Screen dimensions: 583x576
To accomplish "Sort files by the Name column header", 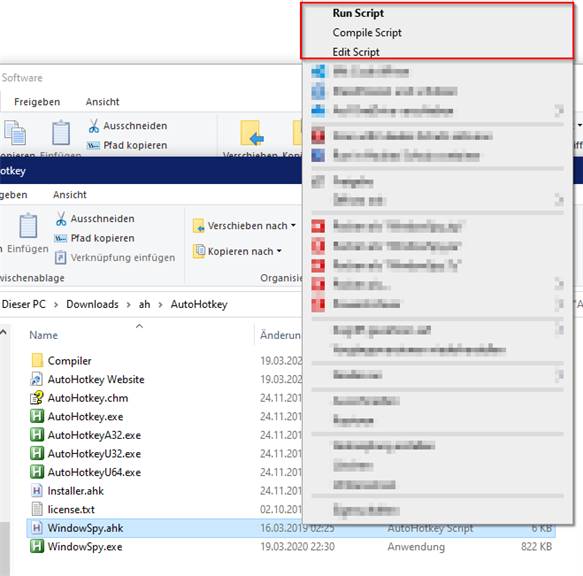I will (44, 335).
